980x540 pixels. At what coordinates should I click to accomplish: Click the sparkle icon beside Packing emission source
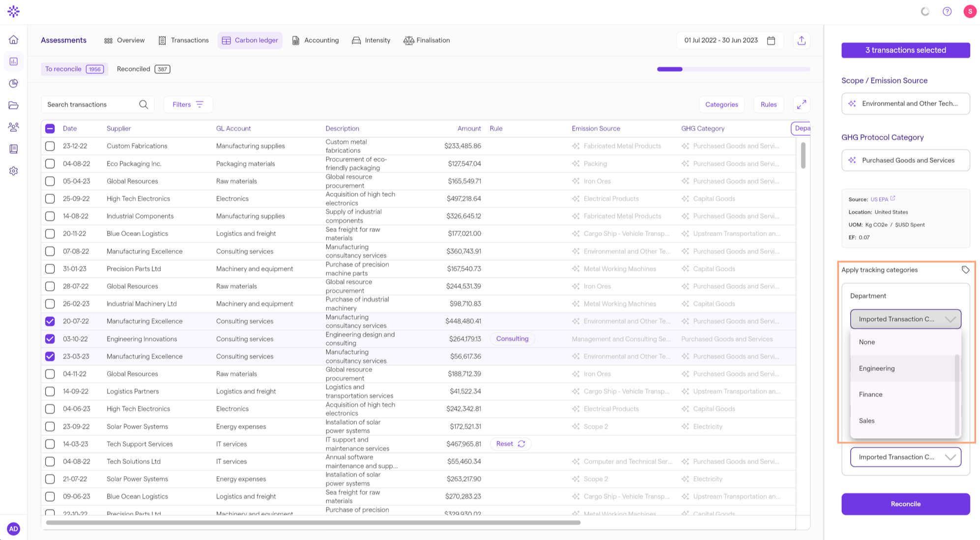pyautogui.click(x=576, y=163)
